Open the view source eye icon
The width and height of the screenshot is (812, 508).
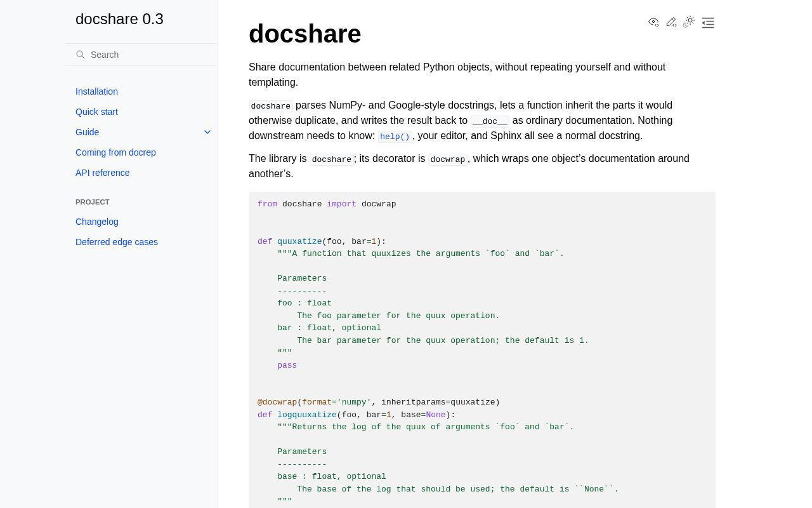(x=653, y=22)
